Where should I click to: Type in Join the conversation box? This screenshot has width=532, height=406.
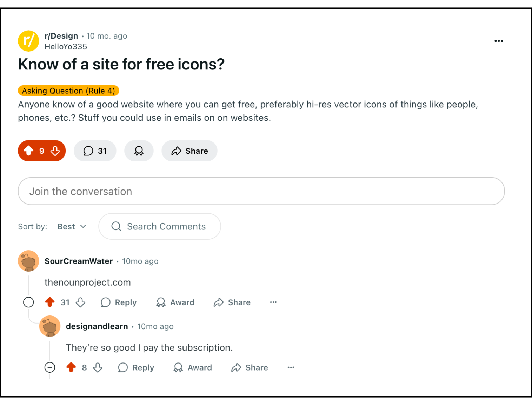[x=261, y=191]
